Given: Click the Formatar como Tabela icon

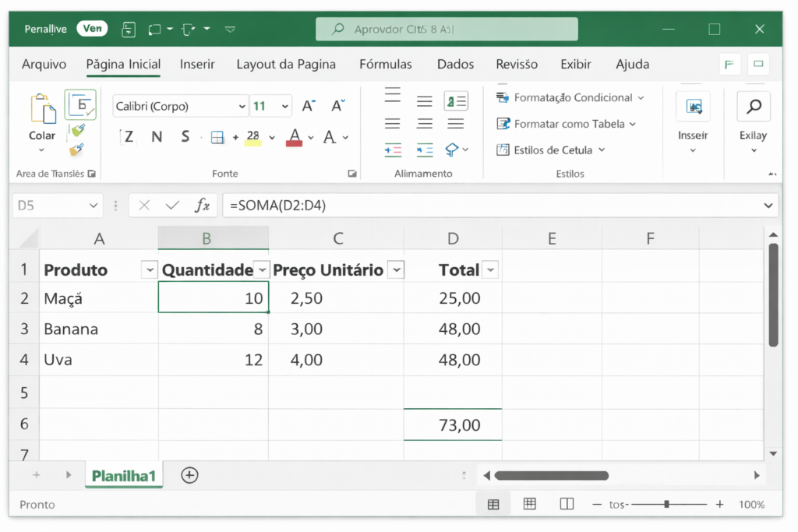Looking at the screenshot, I should pyautogui.click(x=503, y=124).
